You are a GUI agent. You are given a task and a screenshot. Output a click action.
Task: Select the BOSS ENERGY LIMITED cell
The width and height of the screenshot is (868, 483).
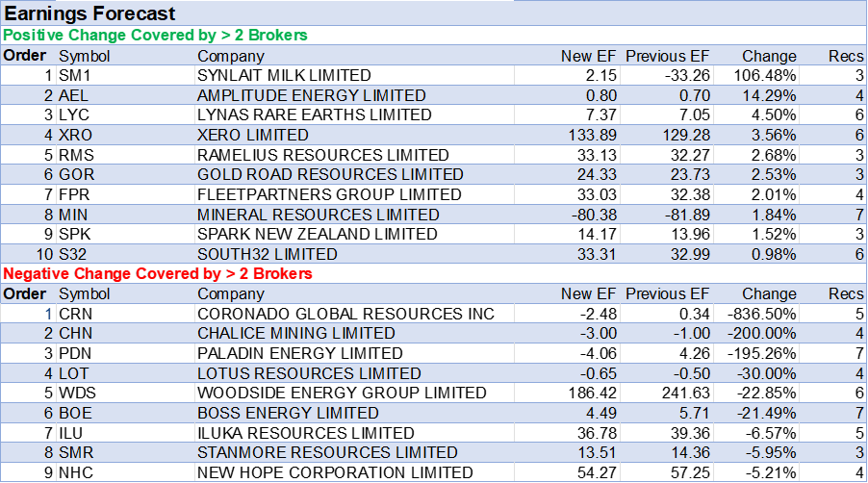click(287, 413)
